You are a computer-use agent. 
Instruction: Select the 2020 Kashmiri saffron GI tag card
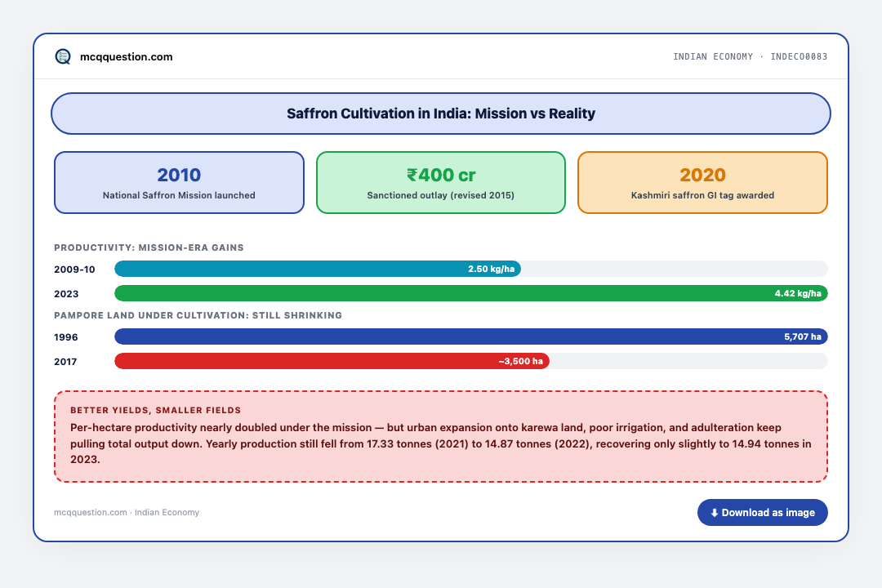pos(702,182)
